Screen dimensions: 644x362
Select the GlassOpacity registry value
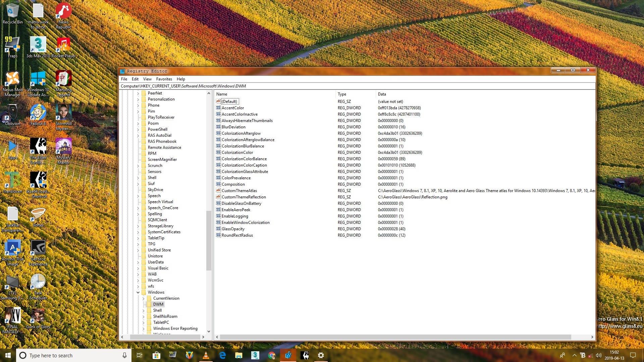(233, 229)
